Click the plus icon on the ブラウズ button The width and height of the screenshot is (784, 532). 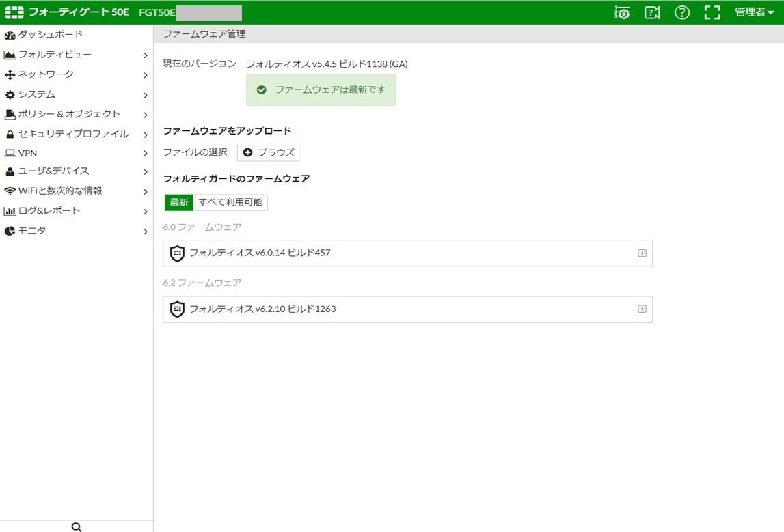(x=247, y=152)
